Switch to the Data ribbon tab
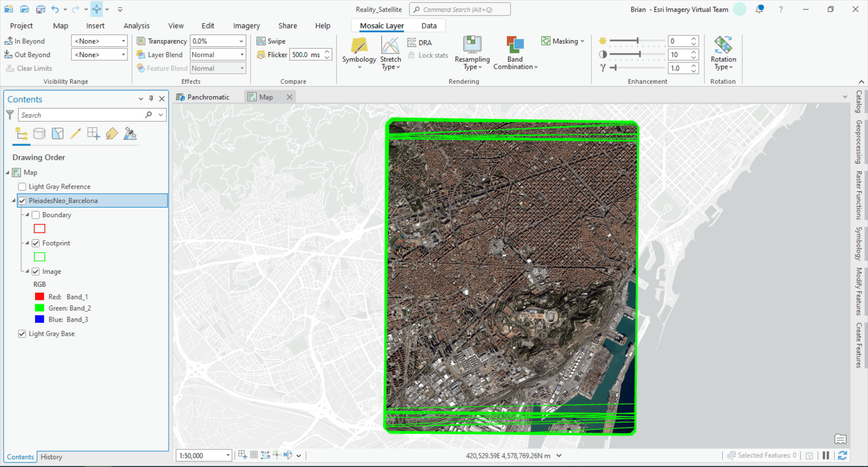The image size is (868, 467). click(428, 25)
